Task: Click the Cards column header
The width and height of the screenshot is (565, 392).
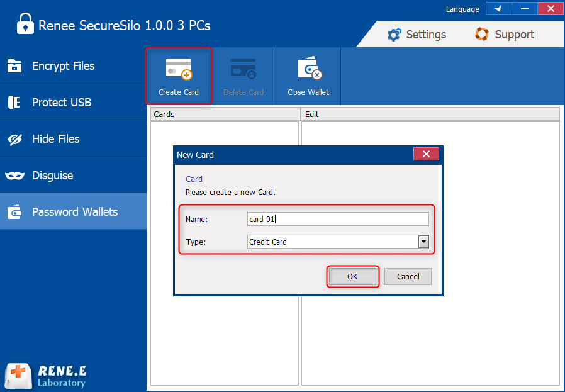Action: pyautogui.click(x=225, y=114)
